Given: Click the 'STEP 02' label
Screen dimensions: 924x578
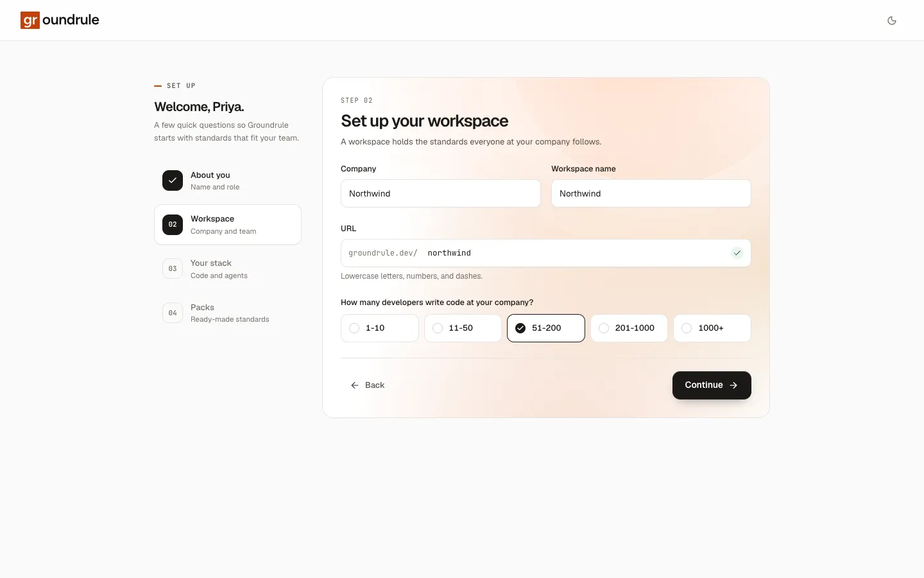Looking at the screenshot, I should [357, 100].
